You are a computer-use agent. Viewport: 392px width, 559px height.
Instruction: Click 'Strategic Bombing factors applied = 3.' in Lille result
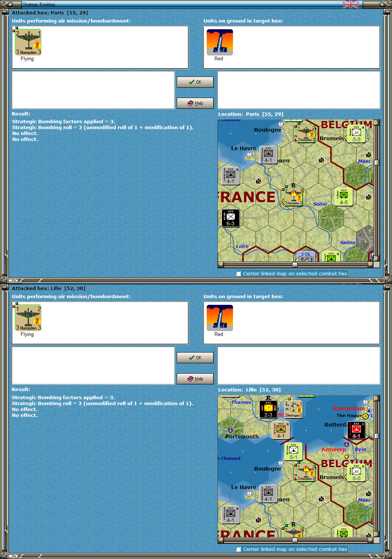pos(64,397)
